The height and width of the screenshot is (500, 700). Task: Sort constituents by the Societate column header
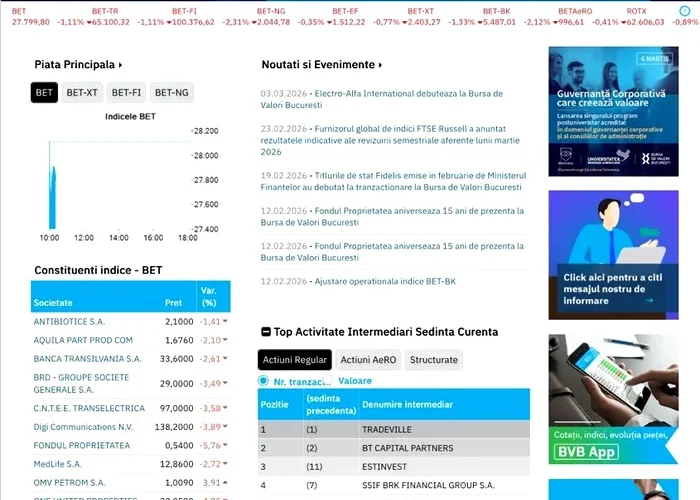(x=53, y=303)
